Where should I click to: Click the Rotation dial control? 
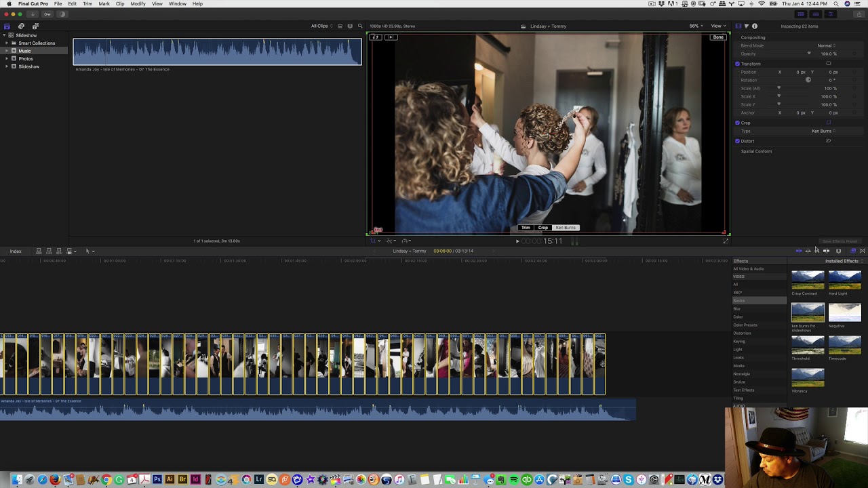[808, 80]
